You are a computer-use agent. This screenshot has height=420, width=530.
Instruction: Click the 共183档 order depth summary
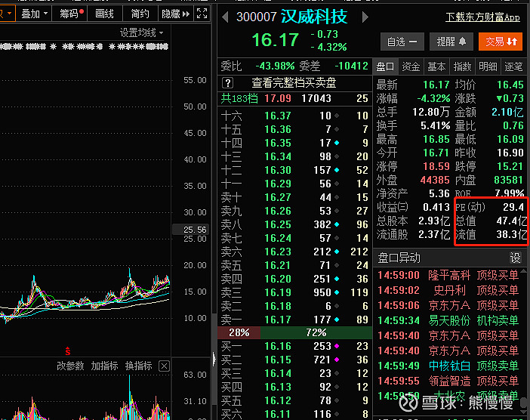[239, 99]
